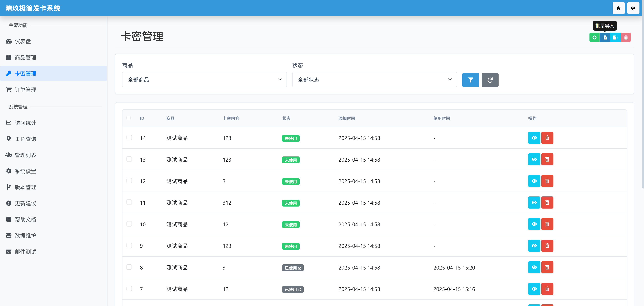
Task: Click the batch import icon button
Action: (605, 38)
